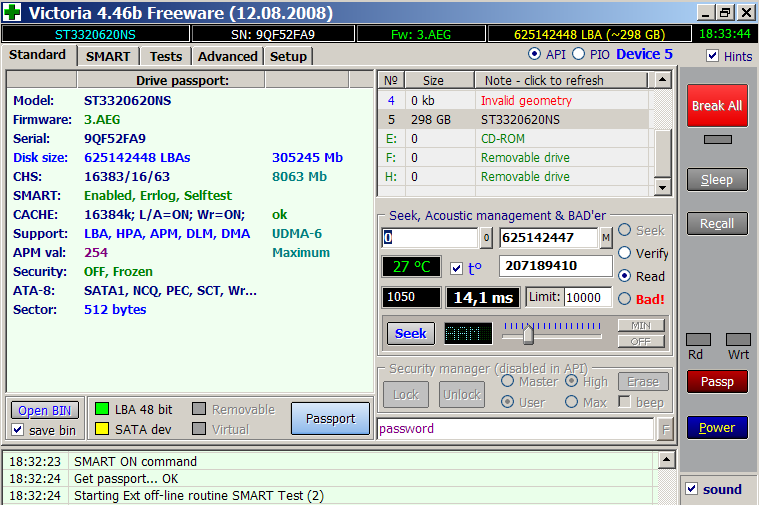Select the PIO mode radio button
The height and width of the screenshot is (505, 759).
pos(578,54)
